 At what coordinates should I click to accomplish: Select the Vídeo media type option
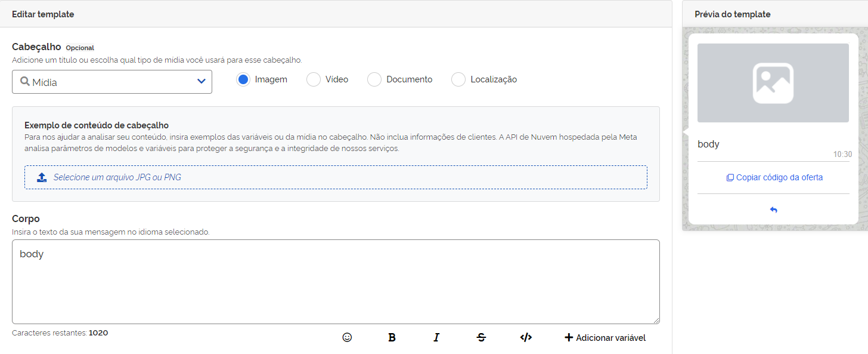(314, 79)
